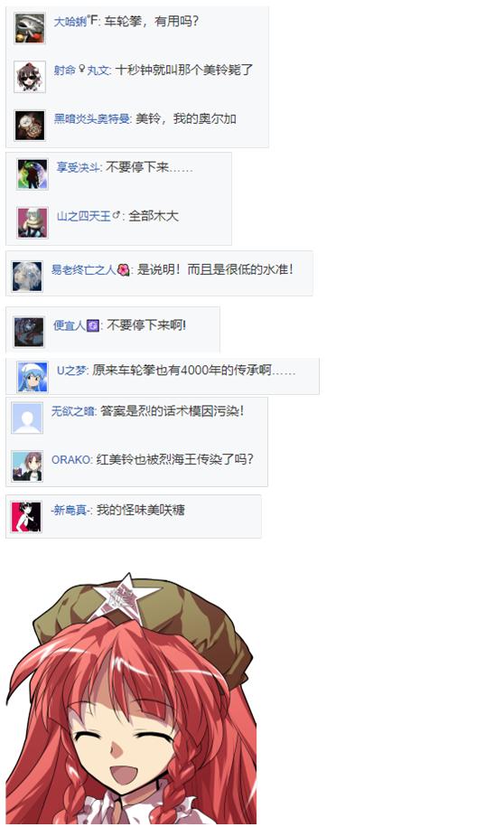Screen dimensions: 504x827
Task: Open the avatar beside ORAKO's comment
Action: (x=27, y=466)
